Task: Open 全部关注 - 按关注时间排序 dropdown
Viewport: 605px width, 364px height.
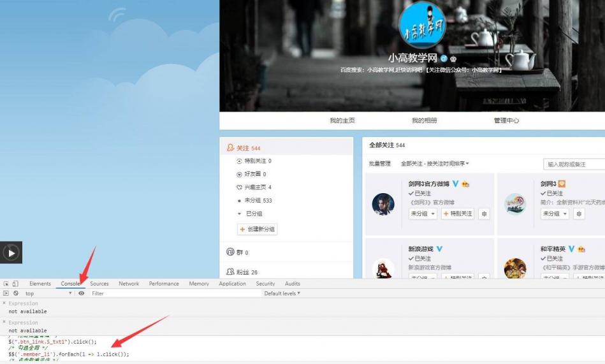Action: pos(435,164)
